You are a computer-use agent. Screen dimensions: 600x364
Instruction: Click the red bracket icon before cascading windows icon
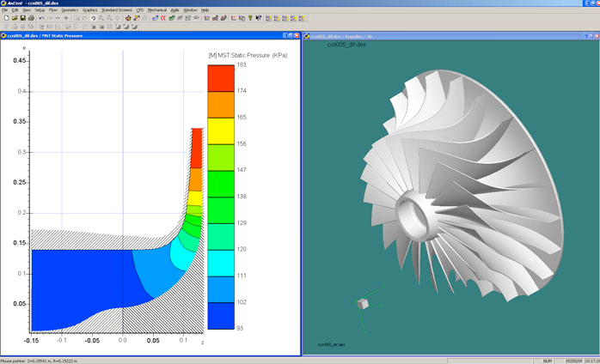(x=233, y=18)
